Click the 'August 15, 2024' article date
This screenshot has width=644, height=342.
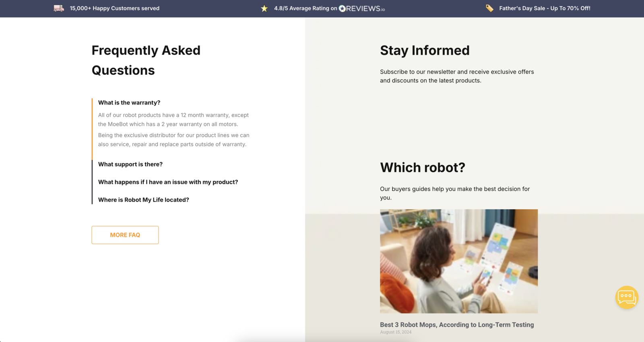(396, 332)
